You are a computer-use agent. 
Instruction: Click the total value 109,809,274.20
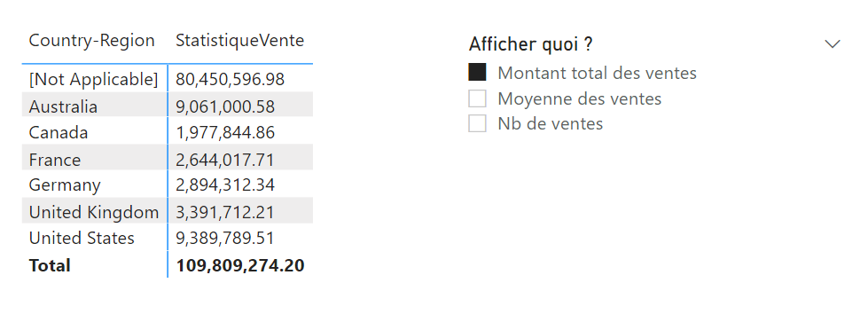pos(240,265)
